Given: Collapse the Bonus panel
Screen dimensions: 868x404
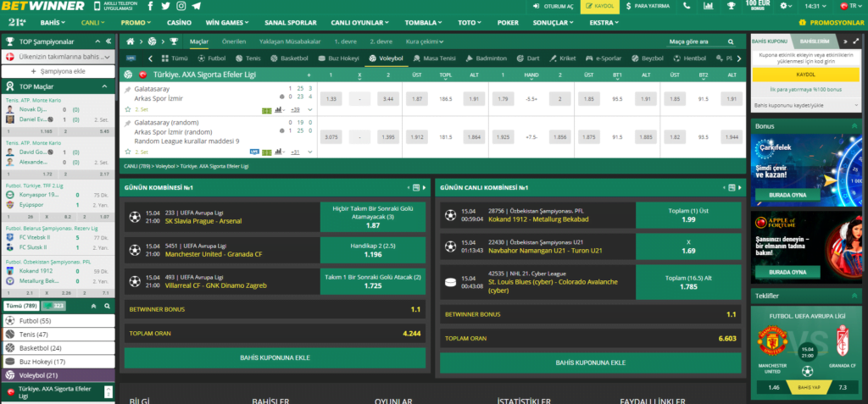Looking at the screenshot, I should 854,126.
